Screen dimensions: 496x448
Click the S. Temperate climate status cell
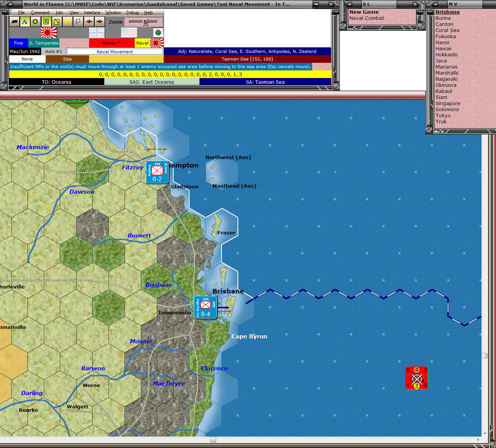coord(44,43)
